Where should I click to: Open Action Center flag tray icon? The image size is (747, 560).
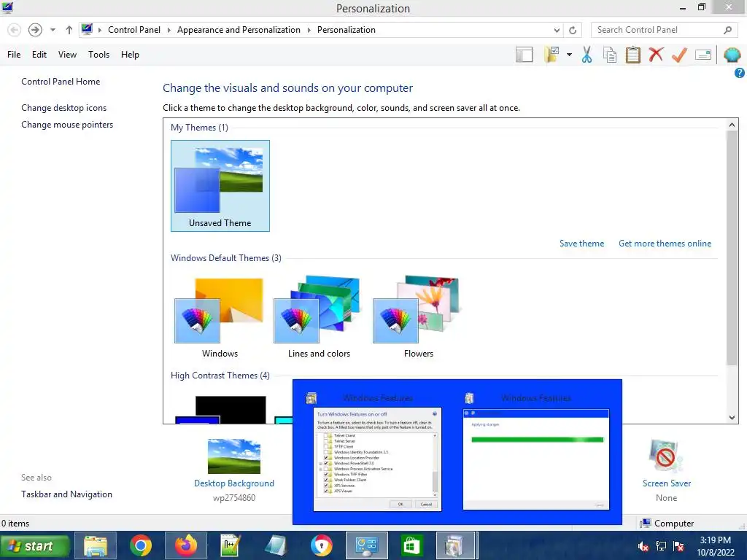[x=678, y=546]
